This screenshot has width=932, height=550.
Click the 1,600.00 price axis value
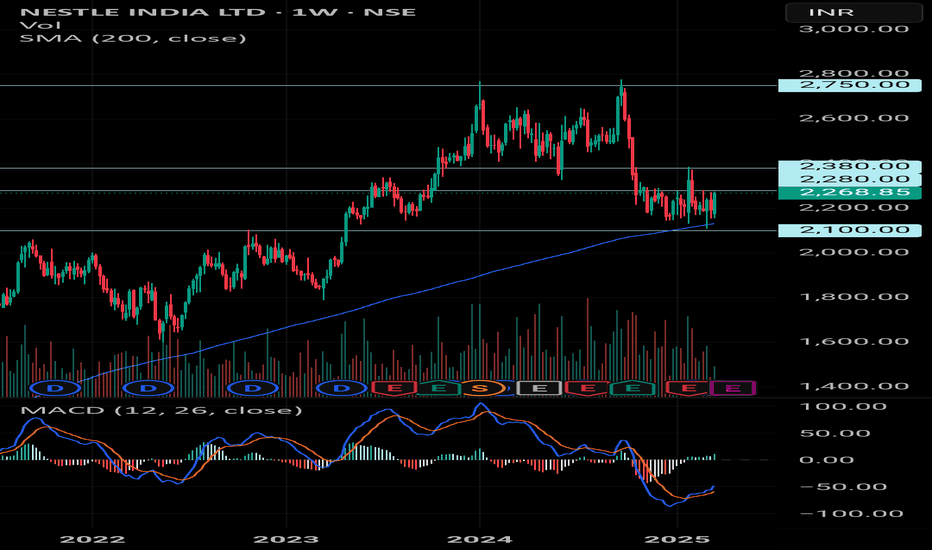(854, 342)
